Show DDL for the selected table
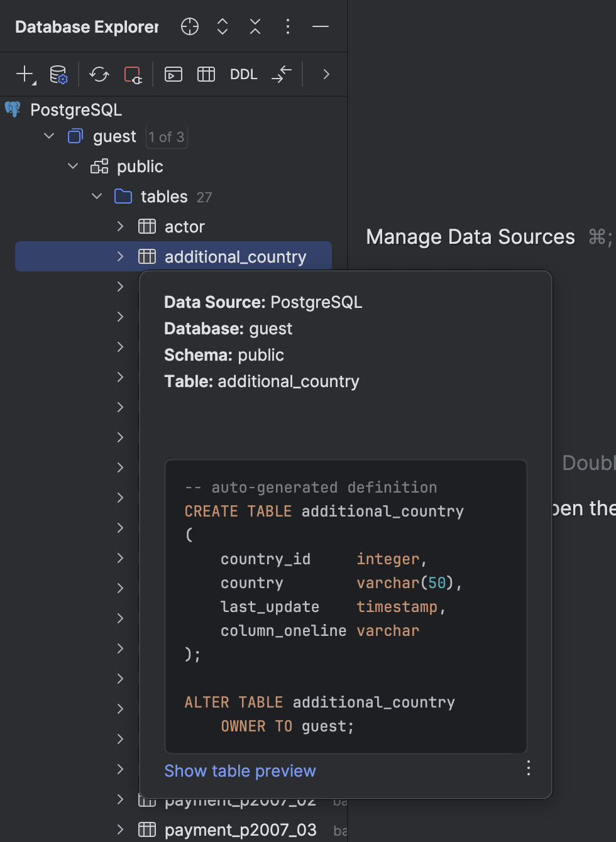The height and width of the screenshot is (842, 616). 243,74
